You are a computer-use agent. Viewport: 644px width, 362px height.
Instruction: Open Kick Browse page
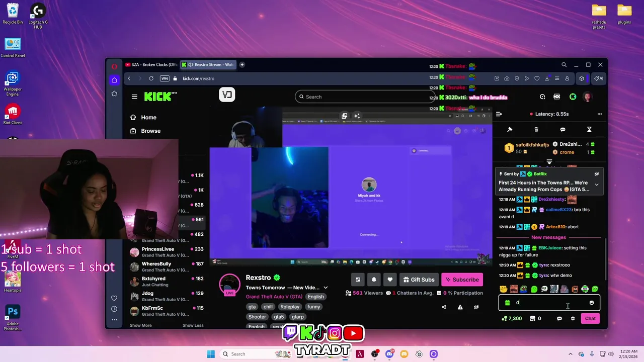145,131
